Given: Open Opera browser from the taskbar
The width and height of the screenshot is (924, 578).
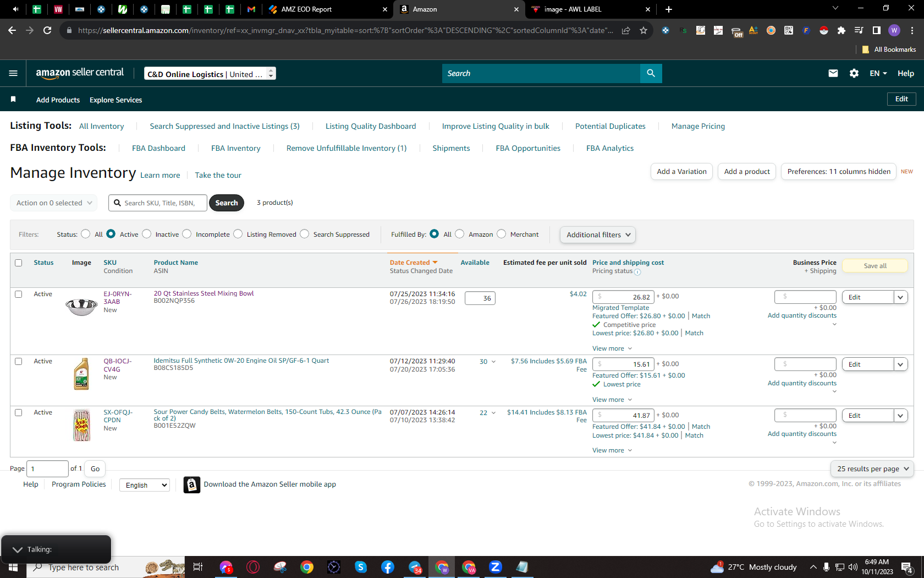Looking at the screenshot, I should (x=253, y=567).
